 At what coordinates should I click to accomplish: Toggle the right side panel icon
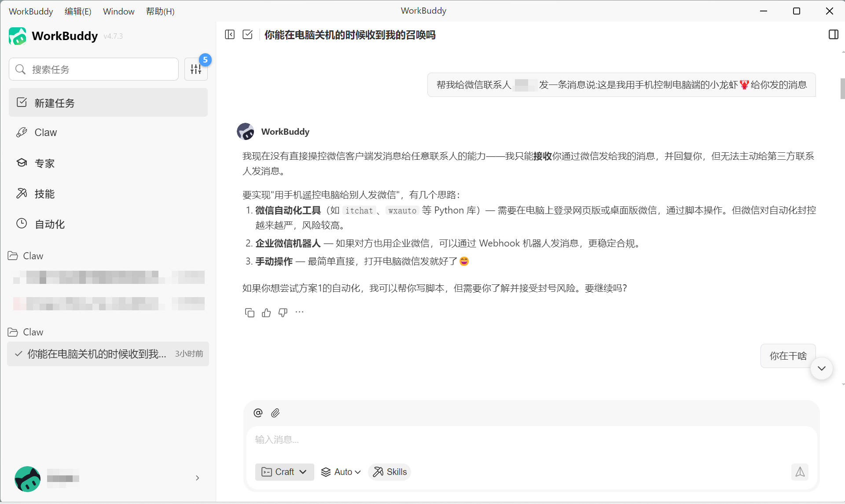[834, 34]
